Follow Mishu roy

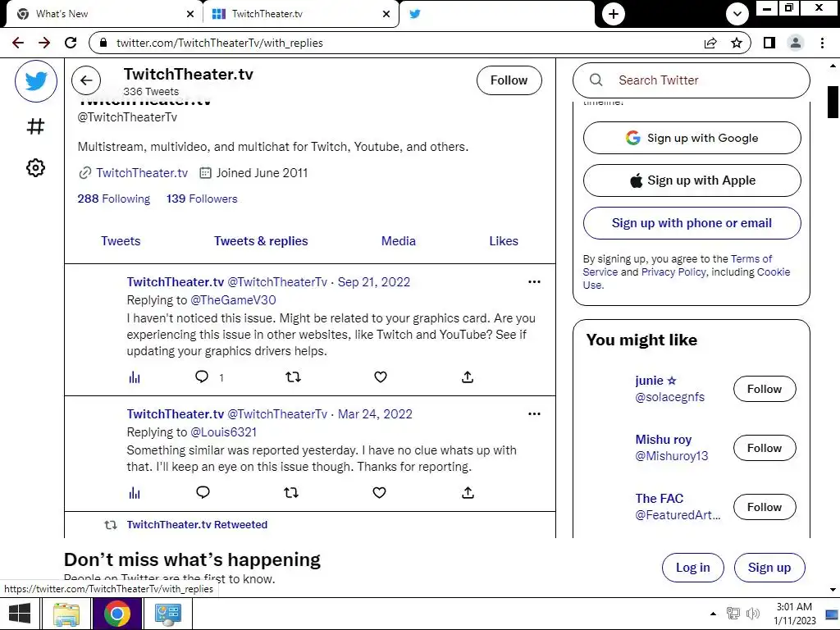click(765, 448)
